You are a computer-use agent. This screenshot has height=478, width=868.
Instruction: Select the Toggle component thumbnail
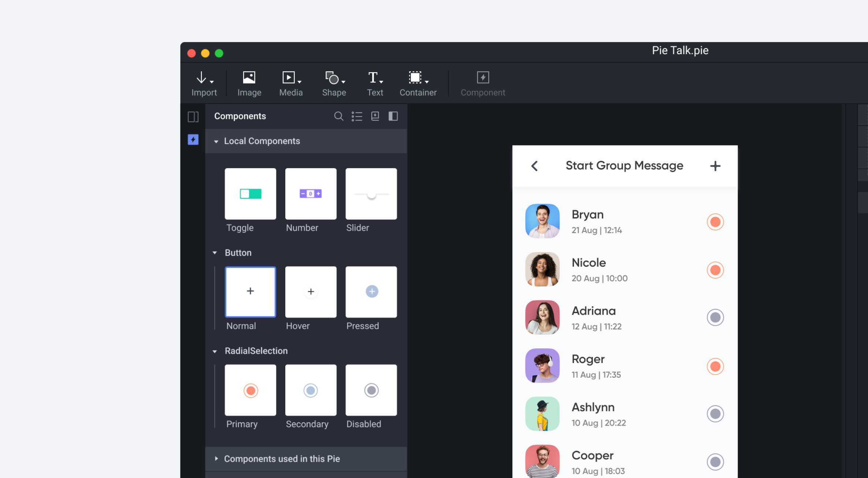click(251, 194)
